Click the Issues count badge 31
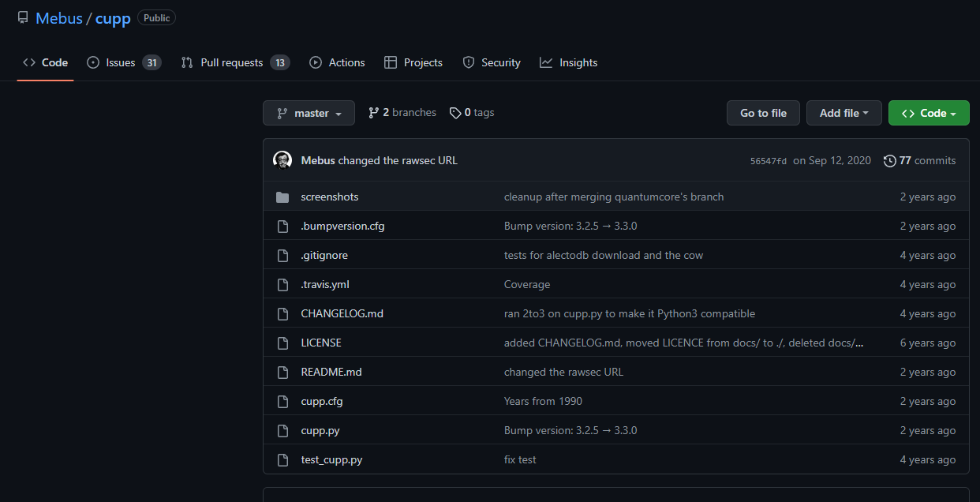 pyautogui.click(x=152, y=62)
